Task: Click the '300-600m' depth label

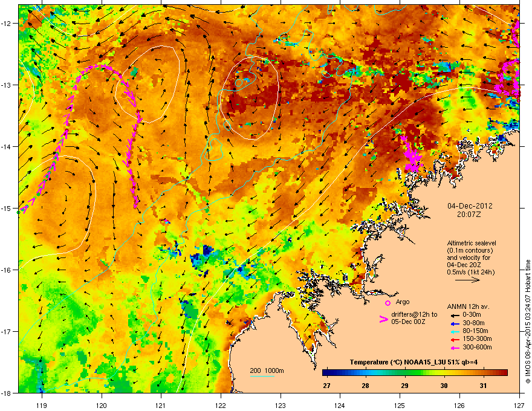Action: point(477,347)
